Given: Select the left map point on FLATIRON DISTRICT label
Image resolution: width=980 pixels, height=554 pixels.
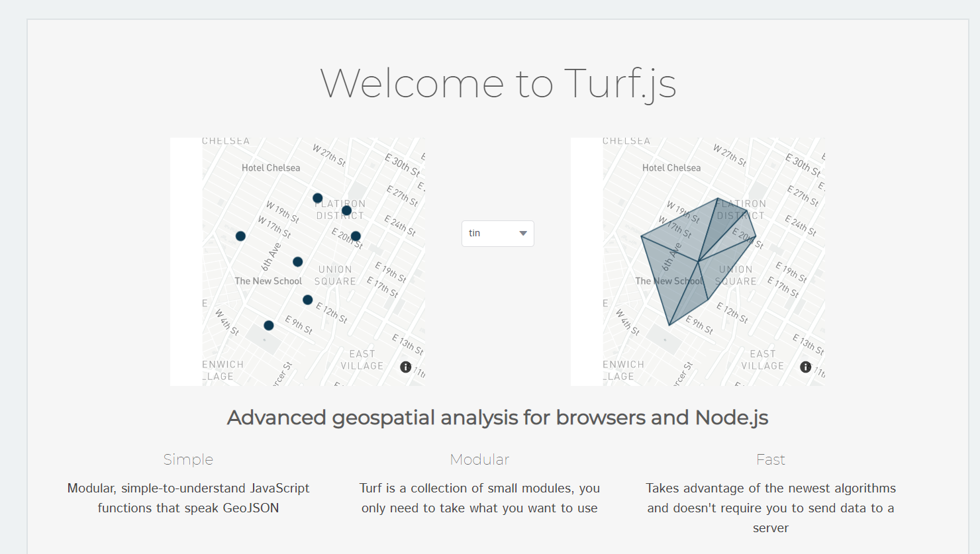Looking at the screenshot, I should [x=346, y=210].
